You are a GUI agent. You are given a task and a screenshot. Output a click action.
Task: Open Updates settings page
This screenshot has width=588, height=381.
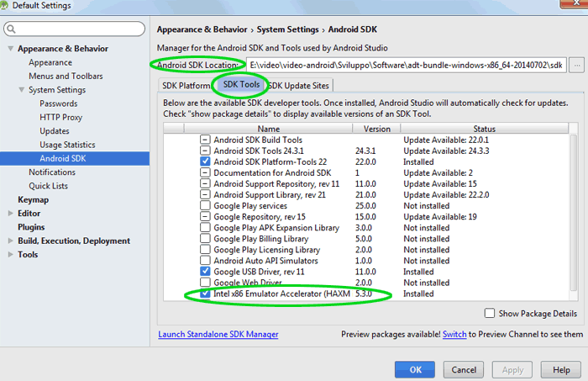click(55, 130)
